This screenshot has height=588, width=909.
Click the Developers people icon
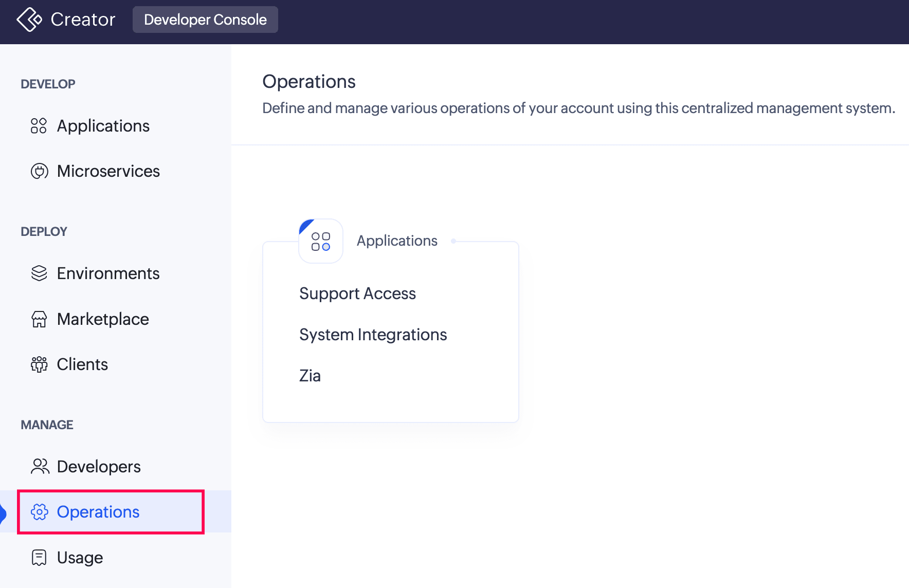pyautogui.click(x=40, y=467)
